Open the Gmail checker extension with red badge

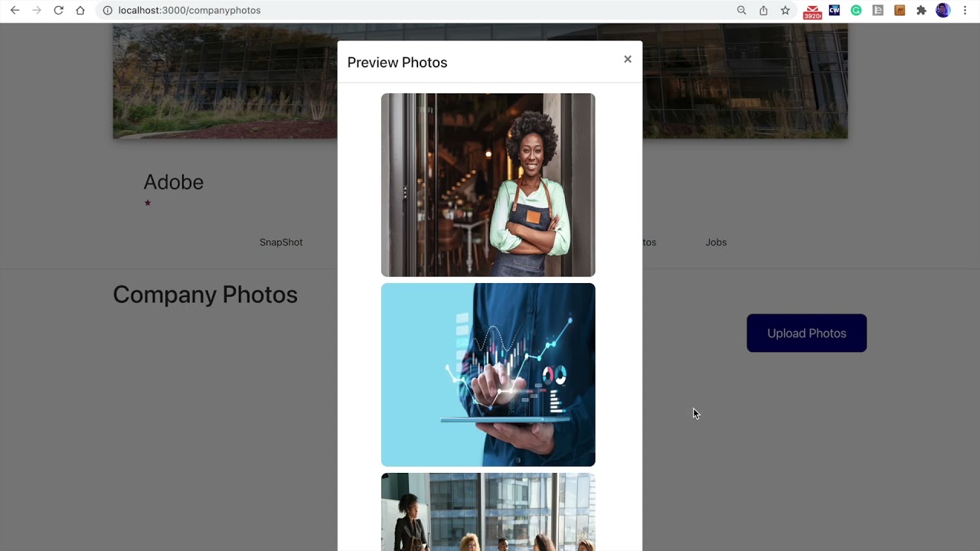(812, 11)
